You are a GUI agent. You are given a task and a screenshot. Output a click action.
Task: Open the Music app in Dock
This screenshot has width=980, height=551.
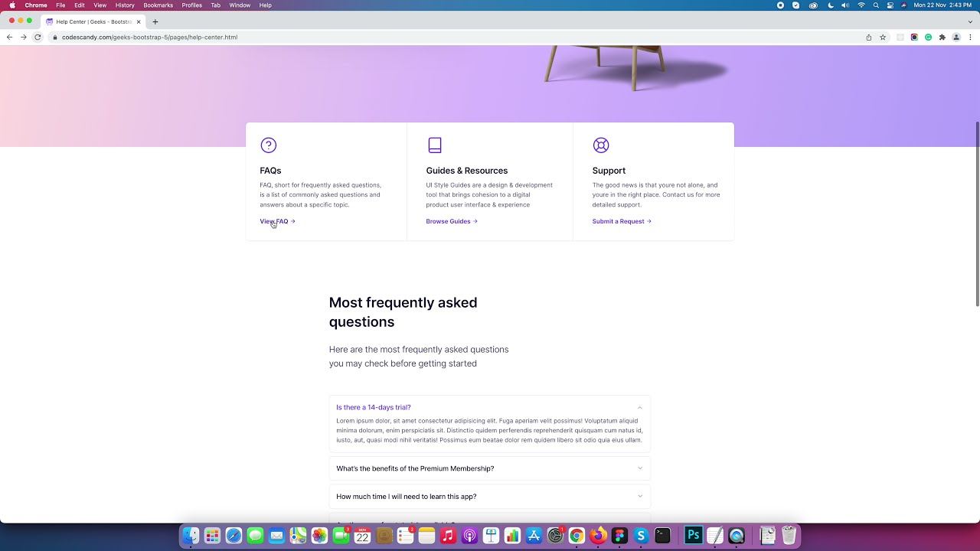449,536
